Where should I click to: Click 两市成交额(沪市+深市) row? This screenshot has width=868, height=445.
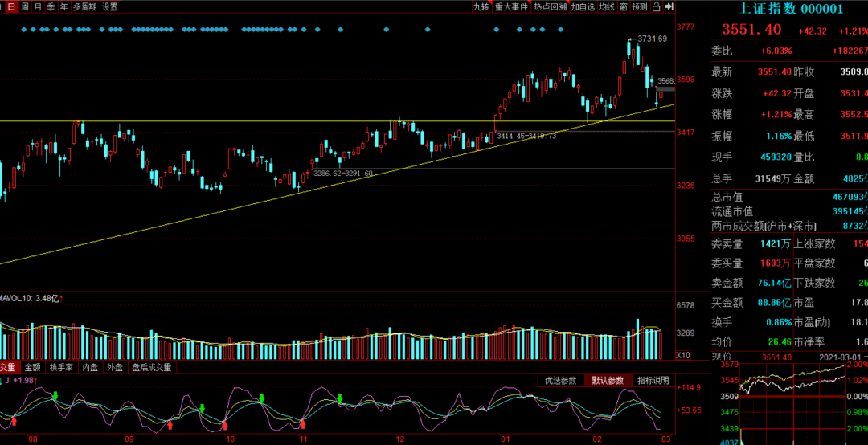(x=789, y=226)
